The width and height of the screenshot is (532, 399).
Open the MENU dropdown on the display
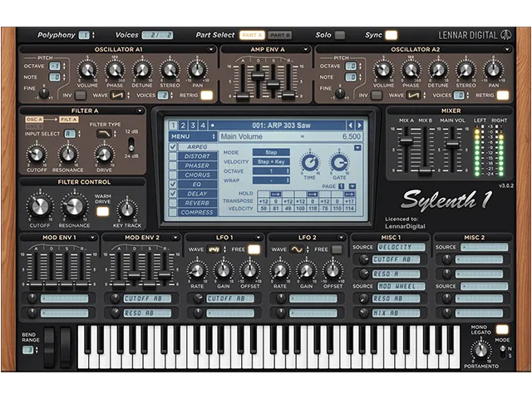[193, 136]
